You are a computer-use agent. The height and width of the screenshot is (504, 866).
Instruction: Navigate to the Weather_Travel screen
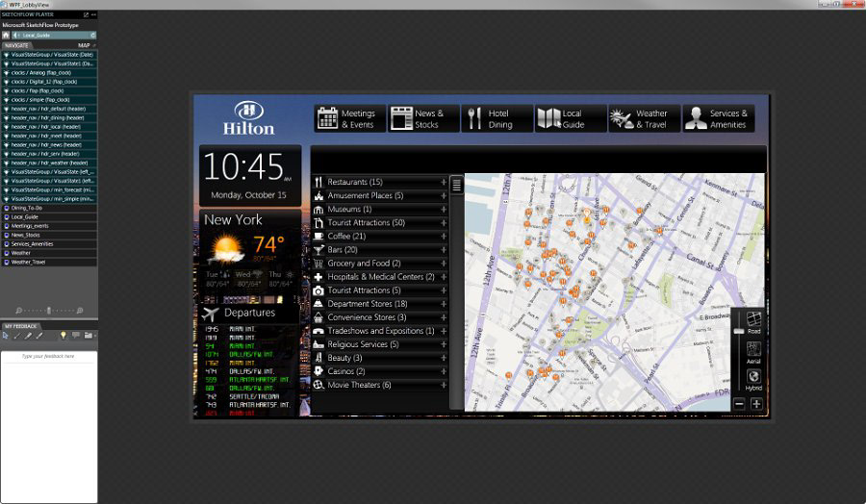[x=49, y=263]
